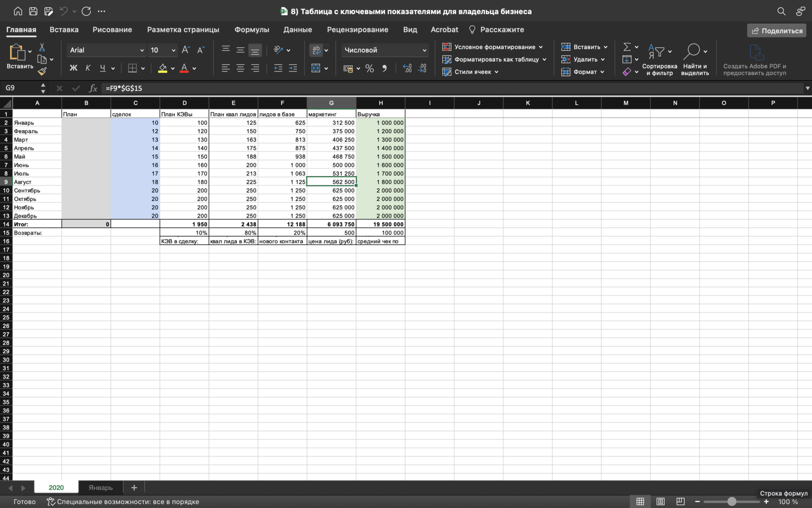This screenshot has width=812, height=508.
Task: Open the Формулы ribbon tab
Action: [x=251, y=30]
